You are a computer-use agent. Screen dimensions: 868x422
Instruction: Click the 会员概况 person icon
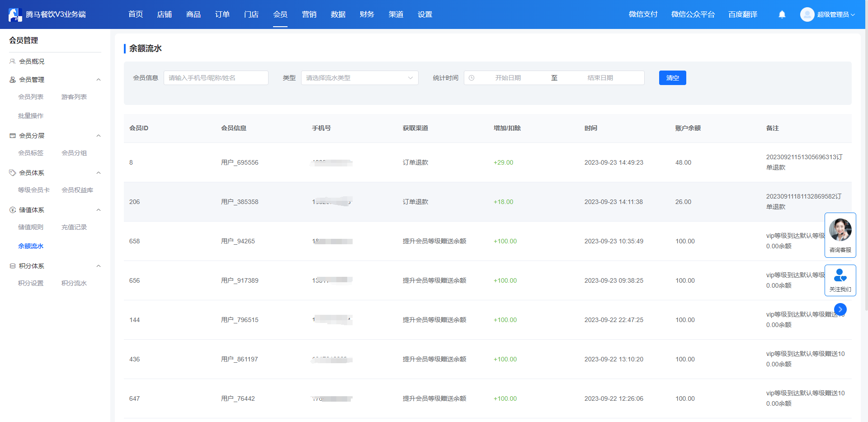(13, 62)
